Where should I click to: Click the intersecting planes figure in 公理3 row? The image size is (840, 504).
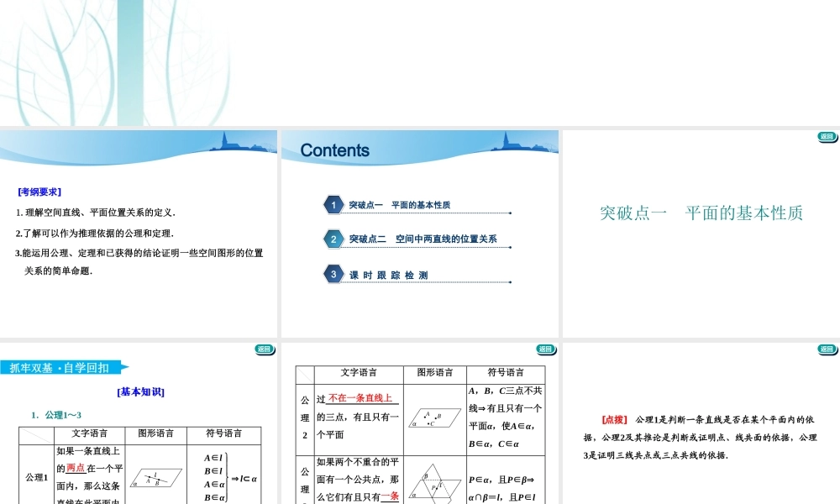(435, 485)
